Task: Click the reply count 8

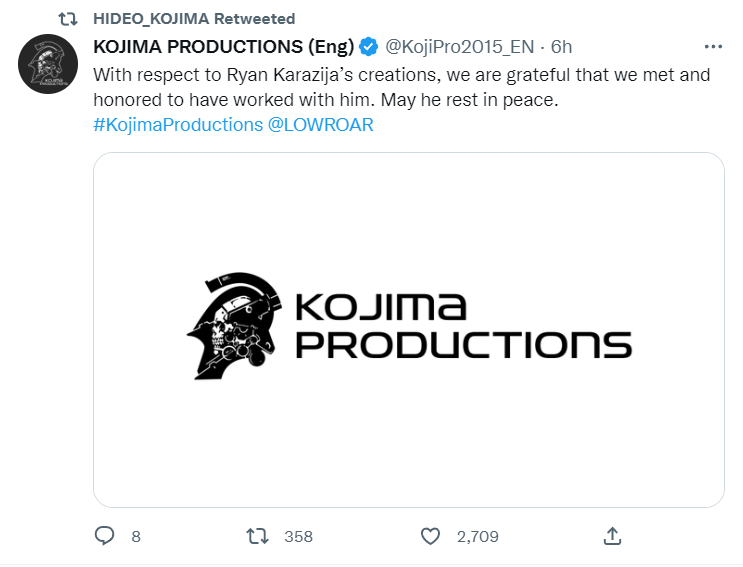Action: (136, 537)
